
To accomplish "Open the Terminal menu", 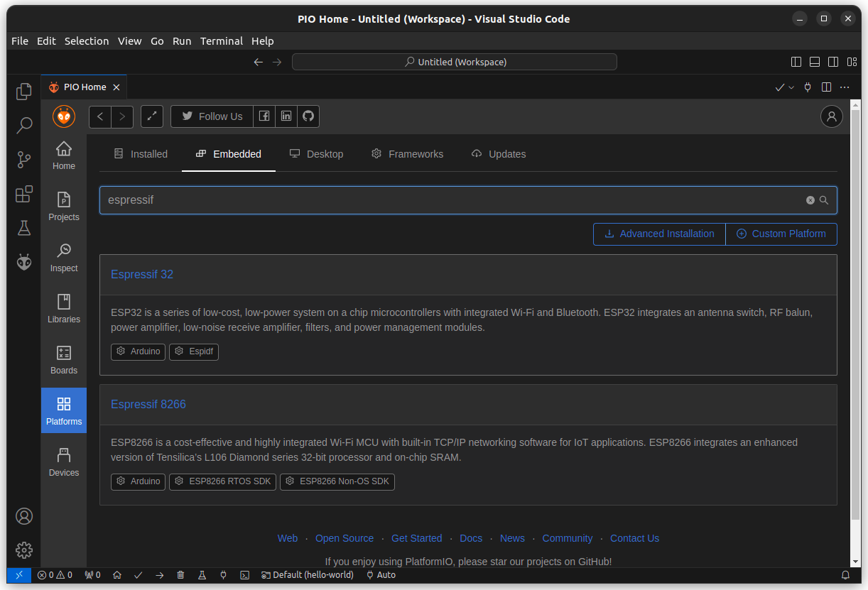I will click(221, 41).
